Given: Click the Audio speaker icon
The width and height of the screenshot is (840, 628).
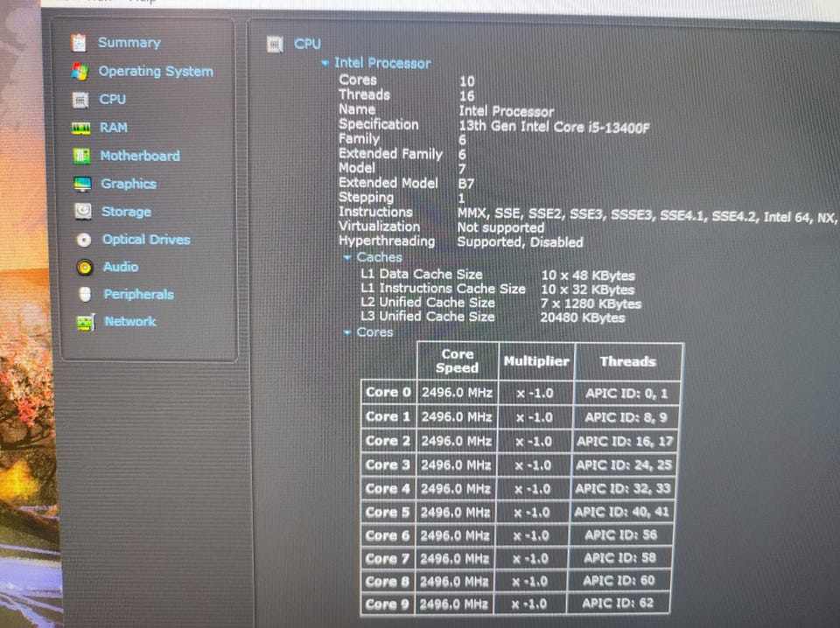Looking at the screenshot, I should tap(84, 267).
